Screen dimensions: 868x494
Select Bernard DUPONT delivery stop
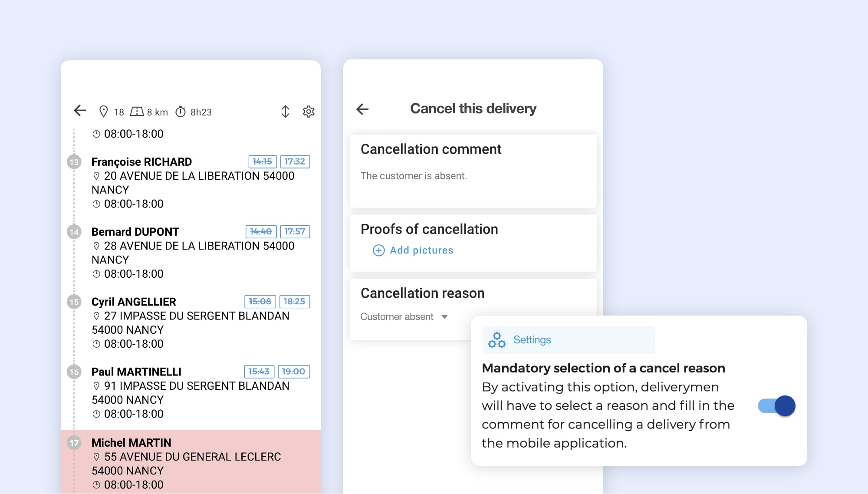tap(135, 232)
